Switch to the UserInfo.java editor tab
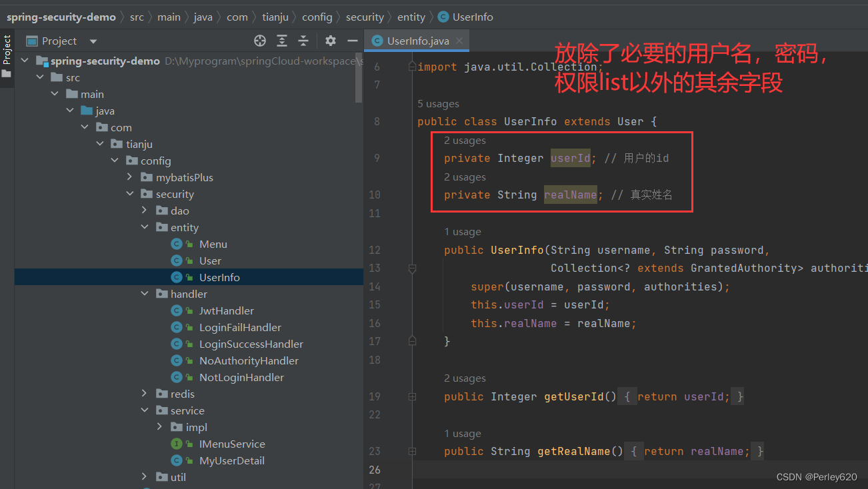Screen dimensions: 868x489 [x=418, y=41]
